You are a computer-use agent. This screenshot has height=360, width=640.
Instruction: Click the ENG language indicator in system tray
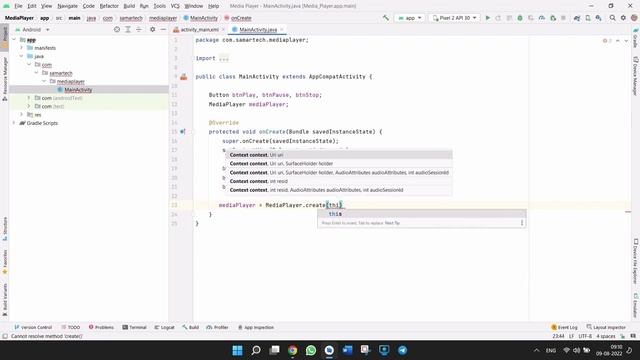[551, 351]
